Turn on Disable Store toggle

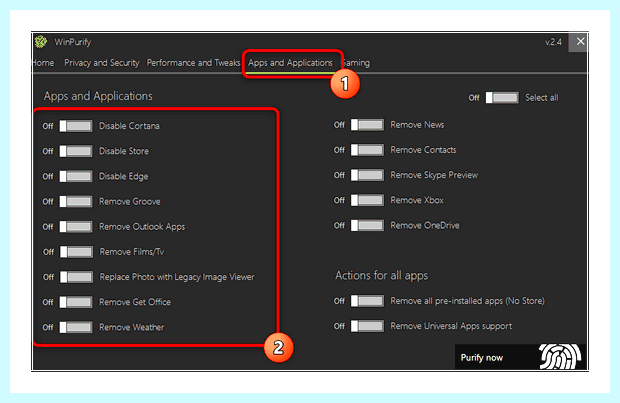pos(76,151)
